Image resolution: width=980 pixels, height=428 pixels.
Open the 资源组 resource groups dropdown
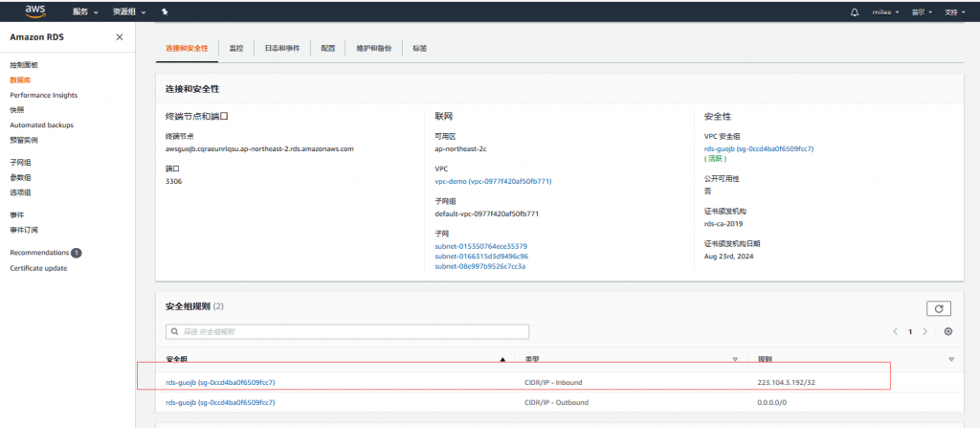coord(128,11)
